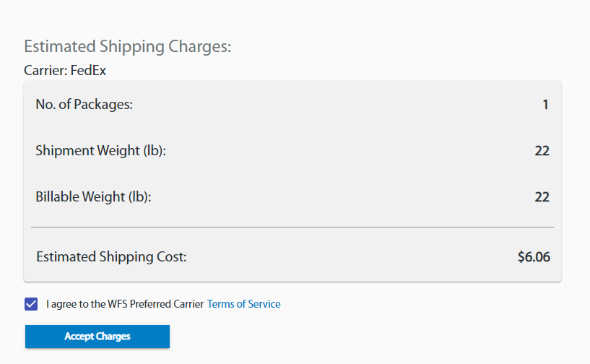Click the No. of Packages label

tap(84, 105)
